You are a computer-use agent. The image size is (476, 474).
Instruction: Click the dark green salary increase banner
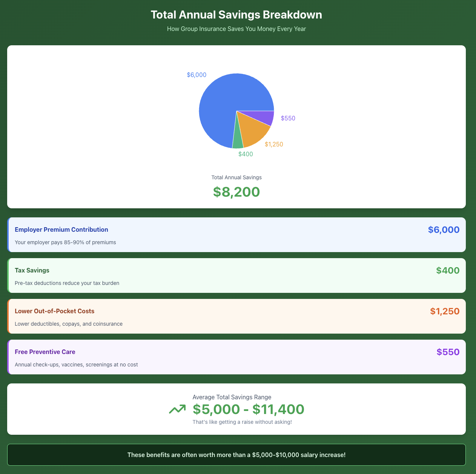tap(236, 455)
